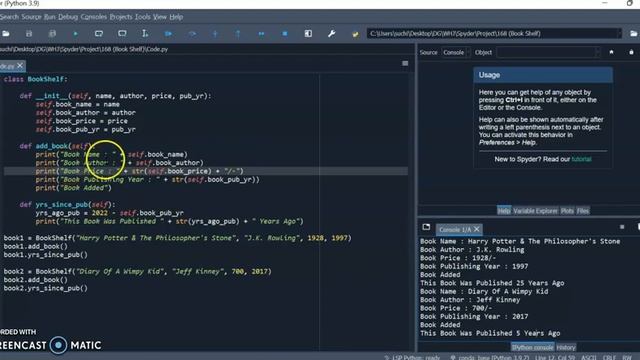The height and width of the screenshot is (360, 640).
Task: Click the 'book2.yrs_since_pub()' code line
Action: click(45, 288)
